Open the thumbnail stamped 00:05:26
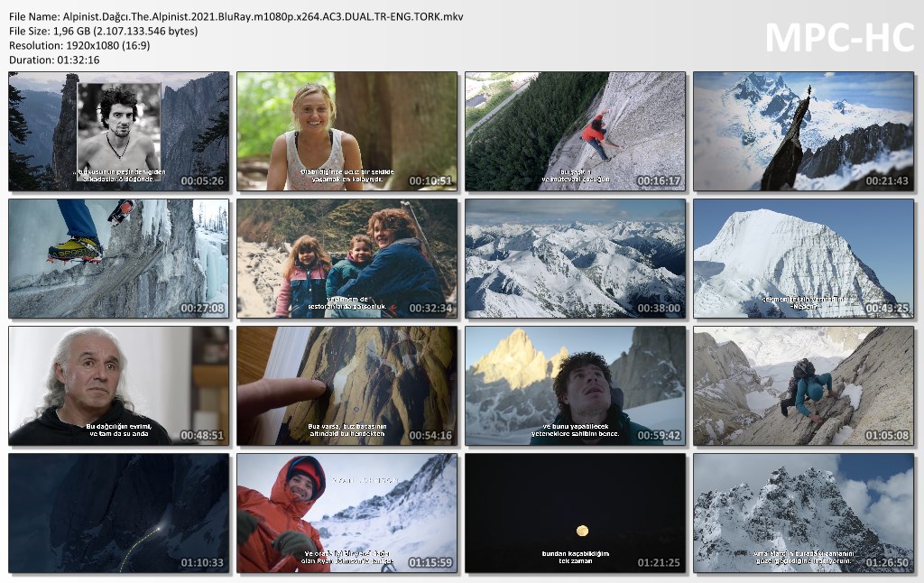924x583 pixels. coord(119,132)
